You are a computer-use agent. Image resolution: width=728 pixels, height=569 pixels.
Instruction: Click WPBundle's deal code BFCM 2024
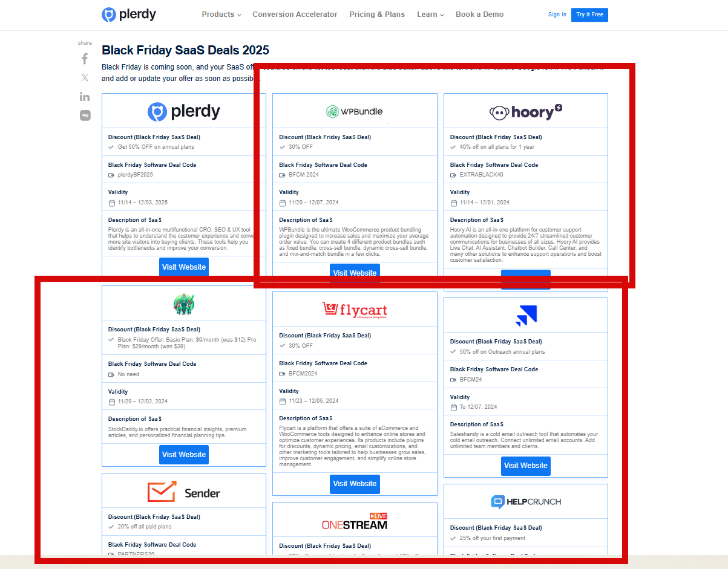[304, 175]
